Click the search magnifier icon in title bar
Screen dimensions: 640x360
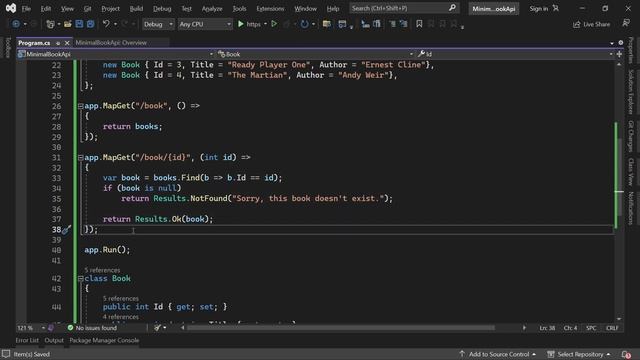pos(452,8)
